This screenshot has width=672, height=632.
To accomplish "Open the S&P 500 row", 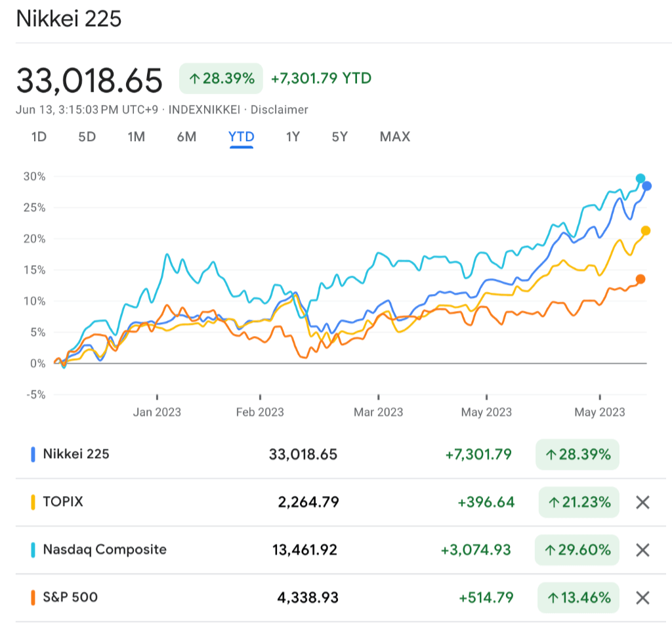I will pos(339,598).
